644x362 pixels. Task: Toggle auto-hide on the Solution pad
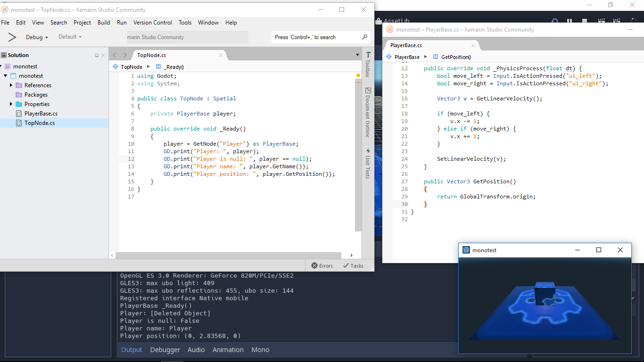96,55
